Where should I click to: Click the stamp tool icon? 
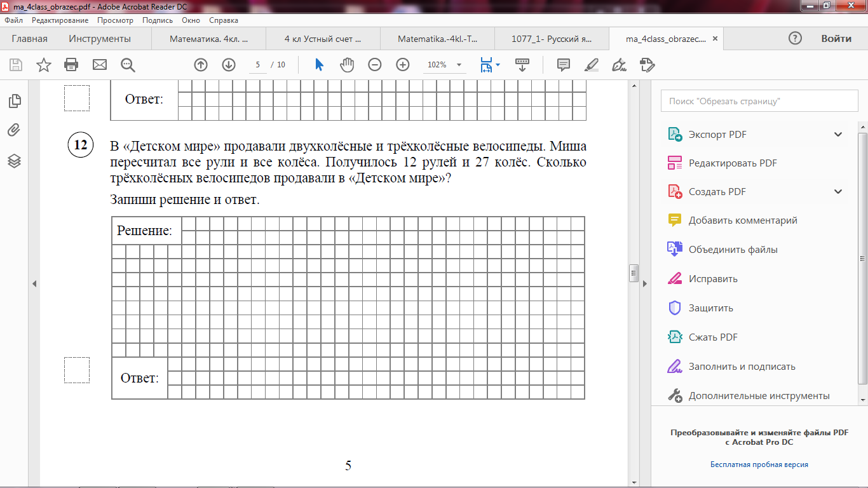pyautogui.click(x=647, y=64)
